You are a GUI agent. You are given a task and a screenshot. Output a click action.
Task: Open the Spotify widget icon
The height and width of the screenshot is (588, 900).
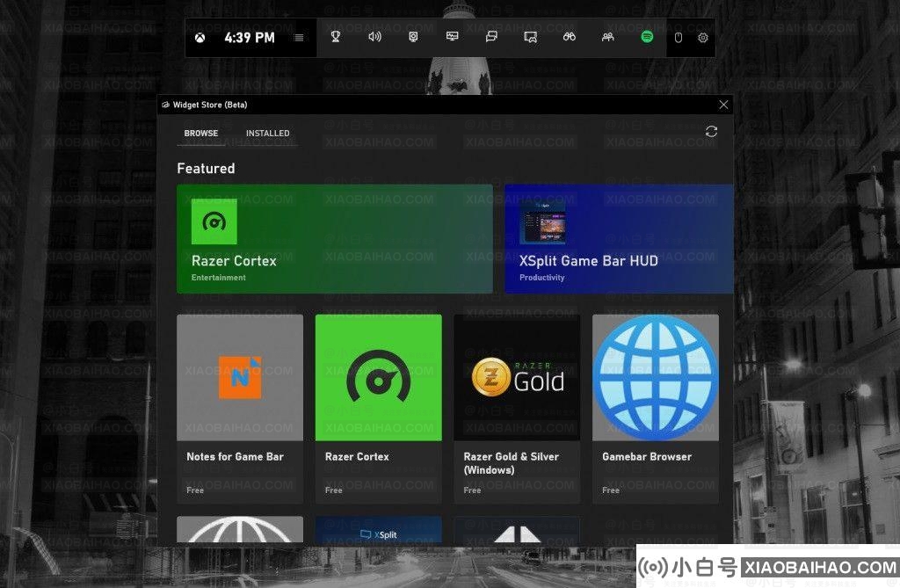click(647, 37)
